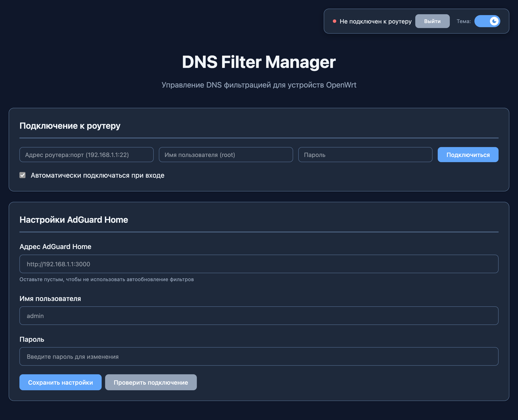Click the 'Адрес AdGuard Home' field label
Image resolution: width=518 pixels, height=420 pixels.
(x=55, y=246)
